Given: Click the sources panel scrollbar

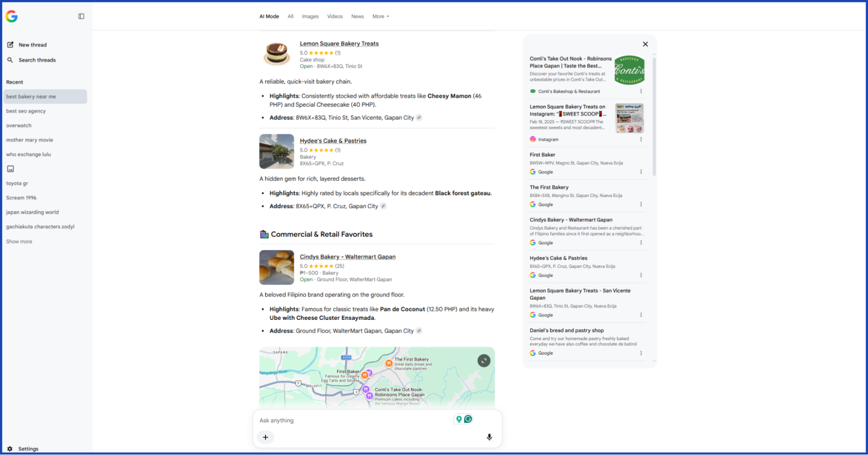Looking at the screenshot, I should tap(654, 116).
